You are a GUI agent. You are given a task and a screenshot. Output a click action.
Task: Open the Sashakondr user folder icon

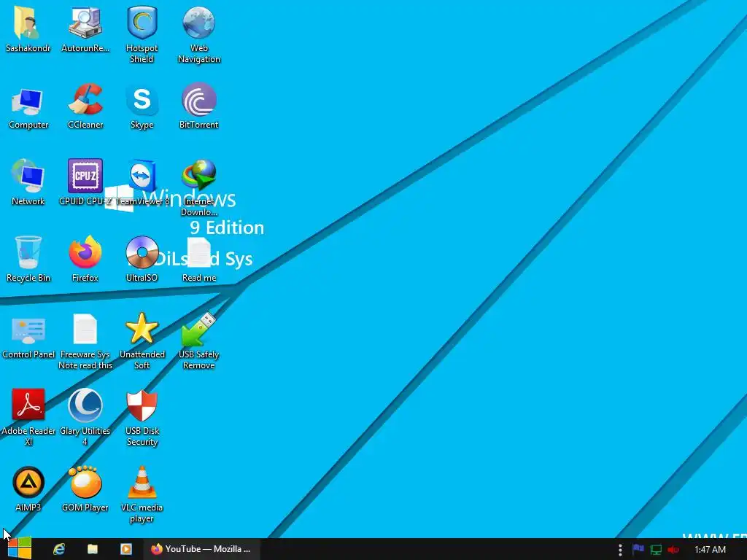coord(27,23)
